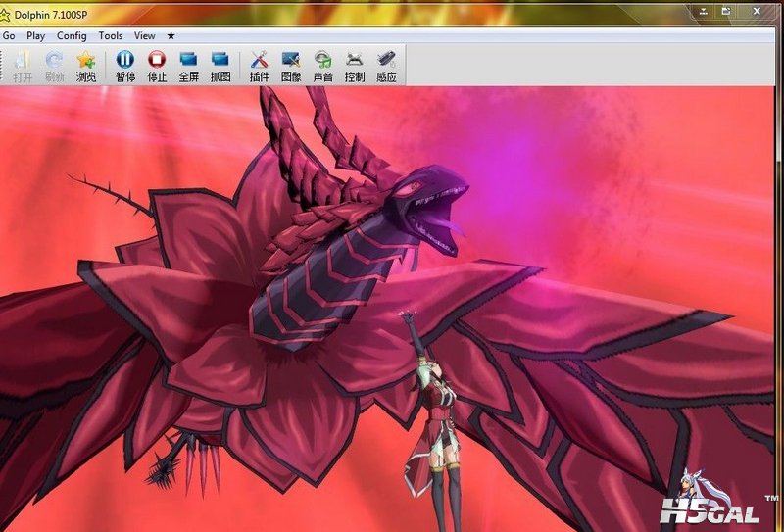Open the 图像 (Graphics) settings icon
Viewport: 784px width, 532px height.
(291, 66)
